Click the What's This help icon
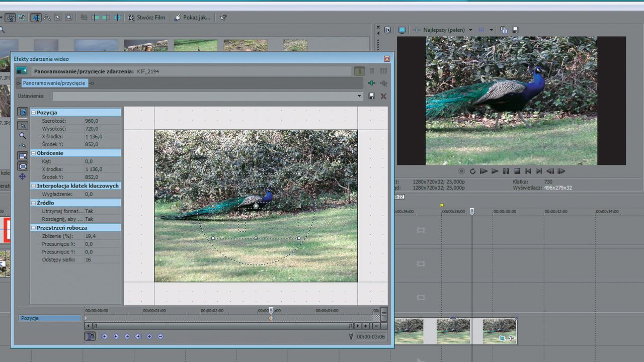Screen dimensions: 644x362 (x=223, y=17)
